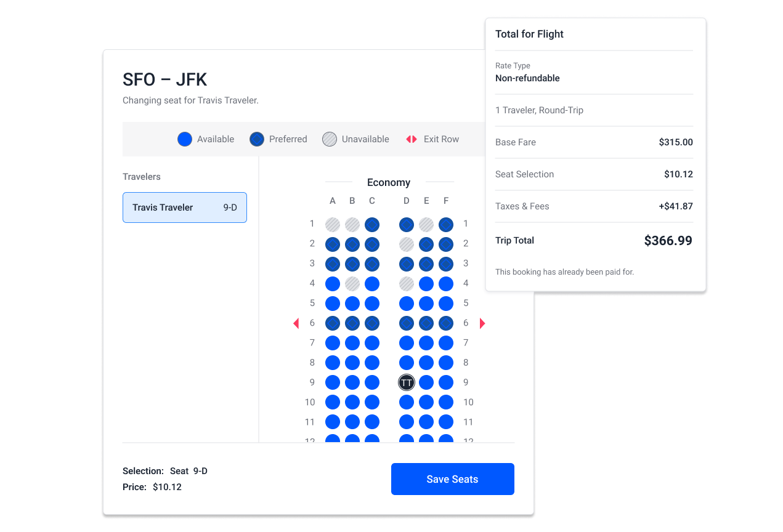This screenshot has width=783, height=532.
Task: Select seat 7-E
Action: [x=426, y=343]
